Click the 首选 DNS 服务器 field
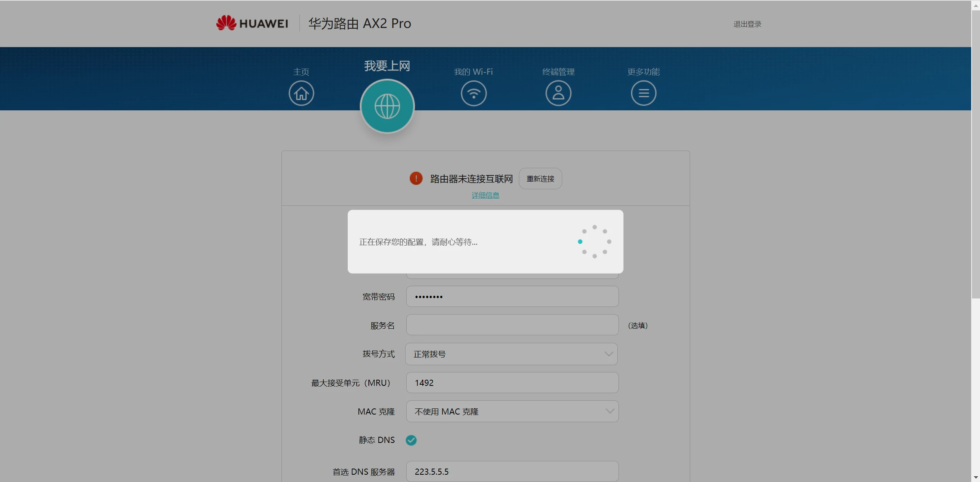 point(512,472)
